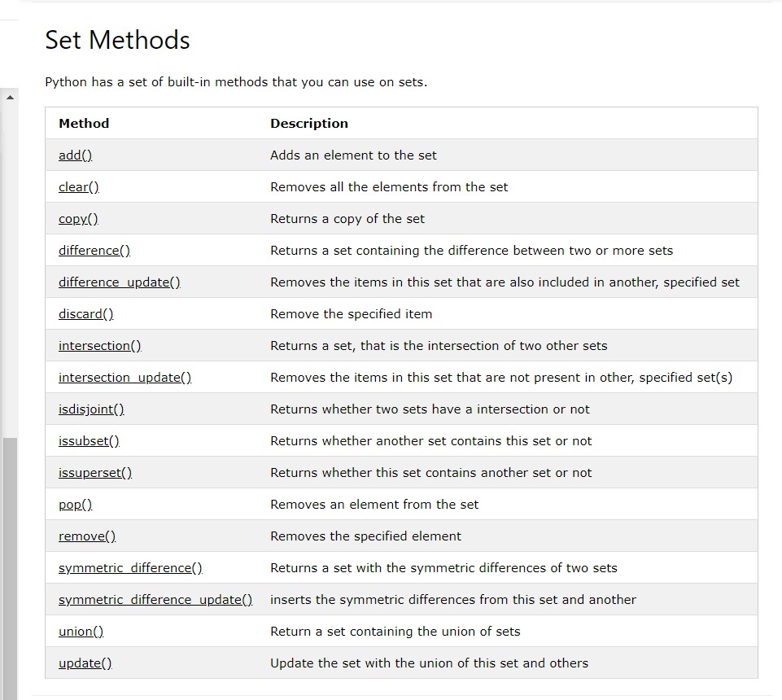Select the update() method link
The image size is (782, 700).
tap(84, 663)
